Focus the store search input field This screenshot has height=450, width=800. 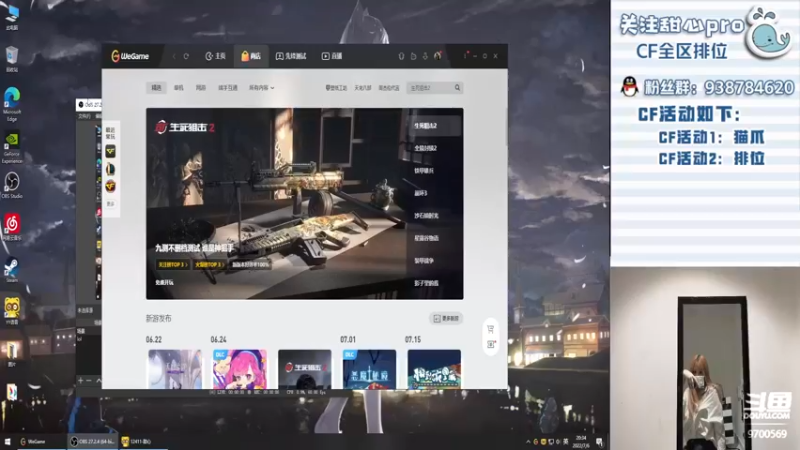[x=430, y=88]
